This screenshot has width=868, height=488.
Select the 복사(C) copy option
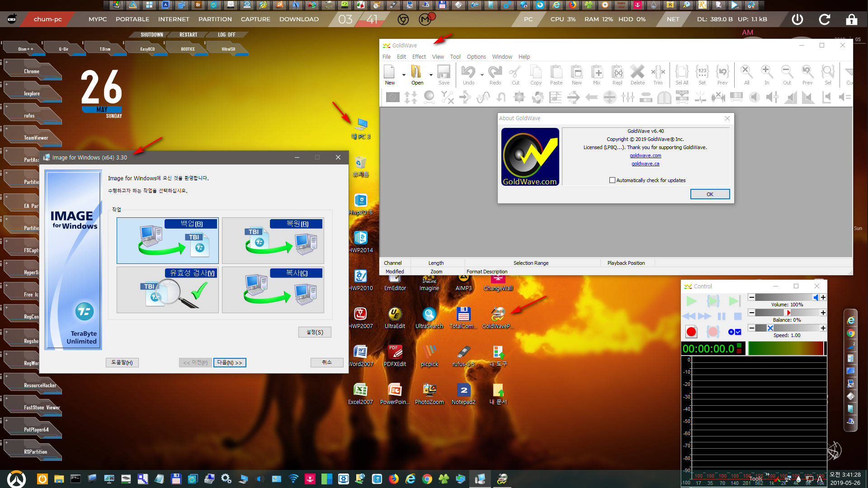pyautogui.click(x=273, y=290)
